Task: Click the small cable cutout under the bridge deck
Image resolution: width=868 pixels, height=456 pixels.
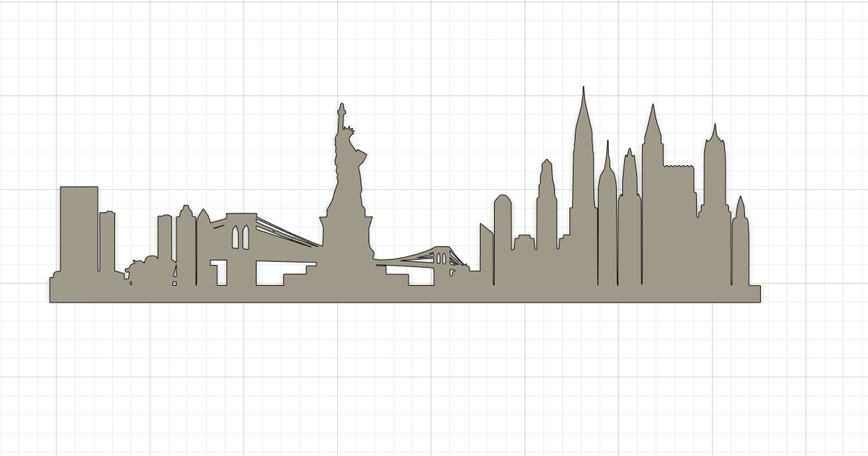Action: point(420,259)
